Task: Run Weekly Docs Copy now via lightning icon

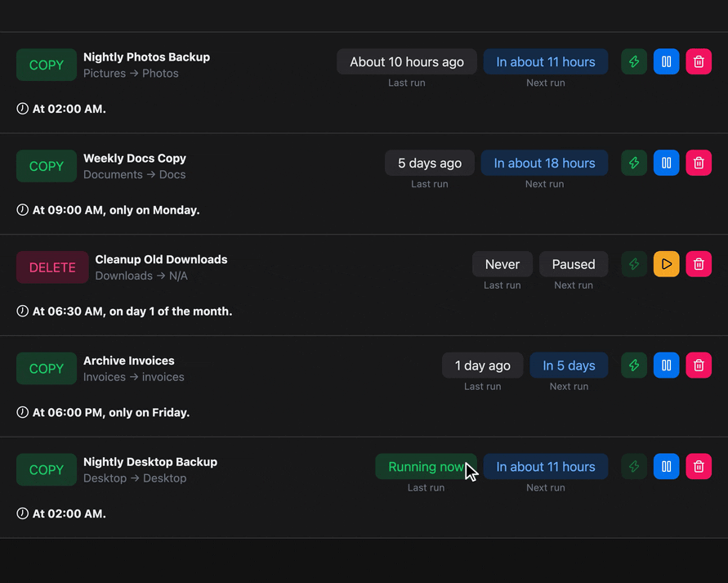Action: 634,163
